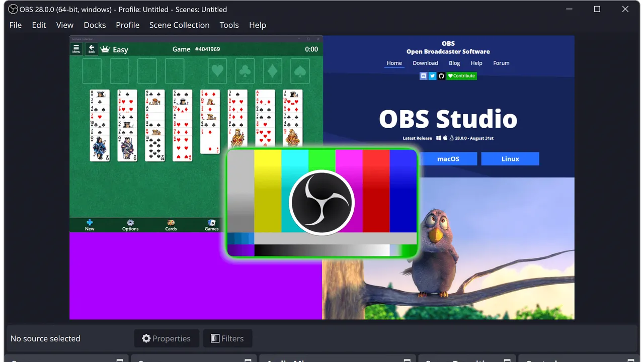
Task: Select the 2 of diamonds card
Action: click(210, 140)
